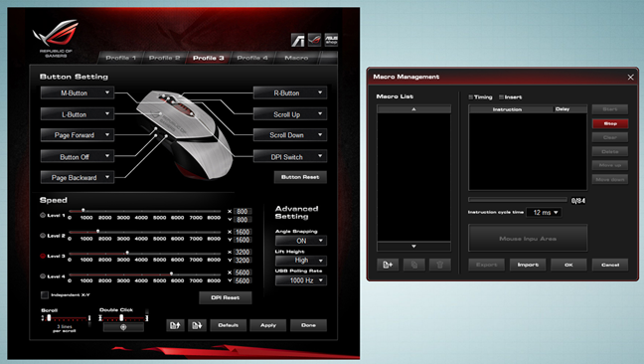The image size is (644, 364).
Task: Open the instruction cycle time 12 ms dropdown
Action: click(545, 213)
